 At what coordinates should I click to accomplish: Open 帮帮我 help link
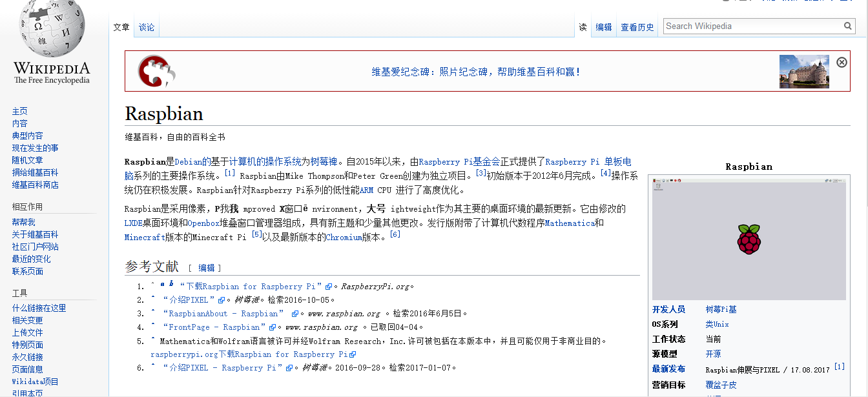pyautogui.click(x=24, y=222)
